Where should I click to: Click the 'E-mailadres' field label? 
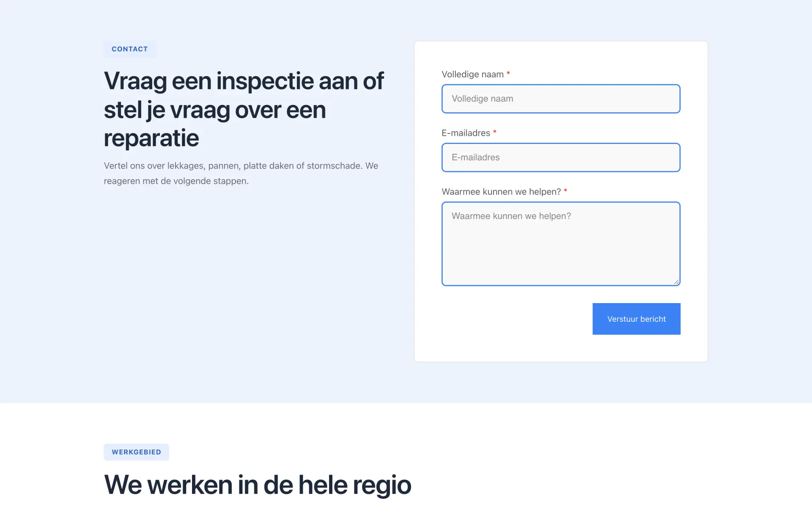pyautogui.click(x=466, y=133)
